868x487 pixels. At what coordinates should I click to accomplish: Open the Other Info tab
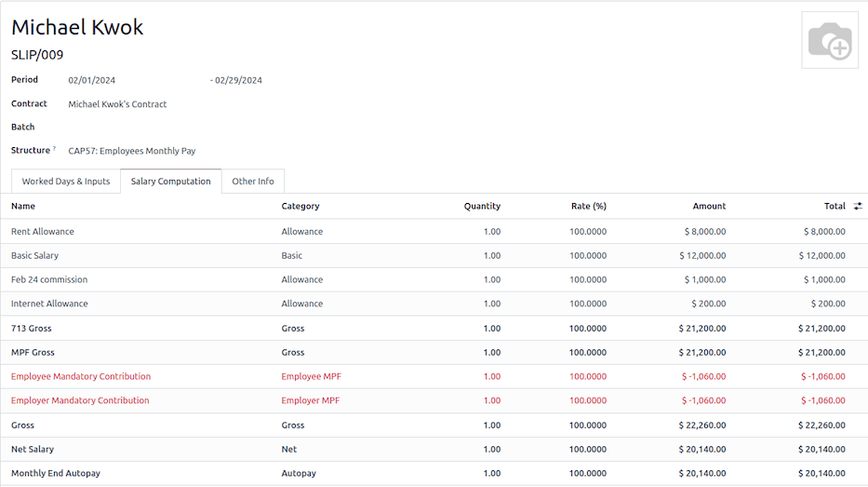[x=253, y=182]
